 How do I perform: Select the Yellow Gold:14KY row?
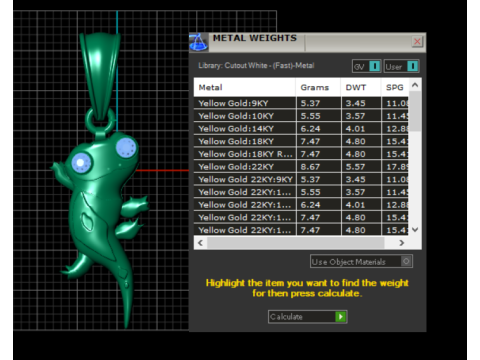(301, 128)
